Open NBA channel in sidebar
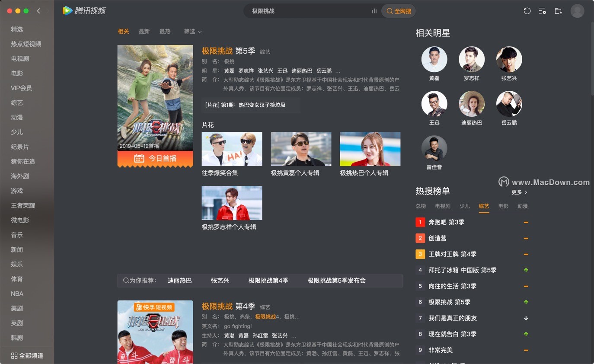The image size is (594, 364). click(x=17, y=294)
